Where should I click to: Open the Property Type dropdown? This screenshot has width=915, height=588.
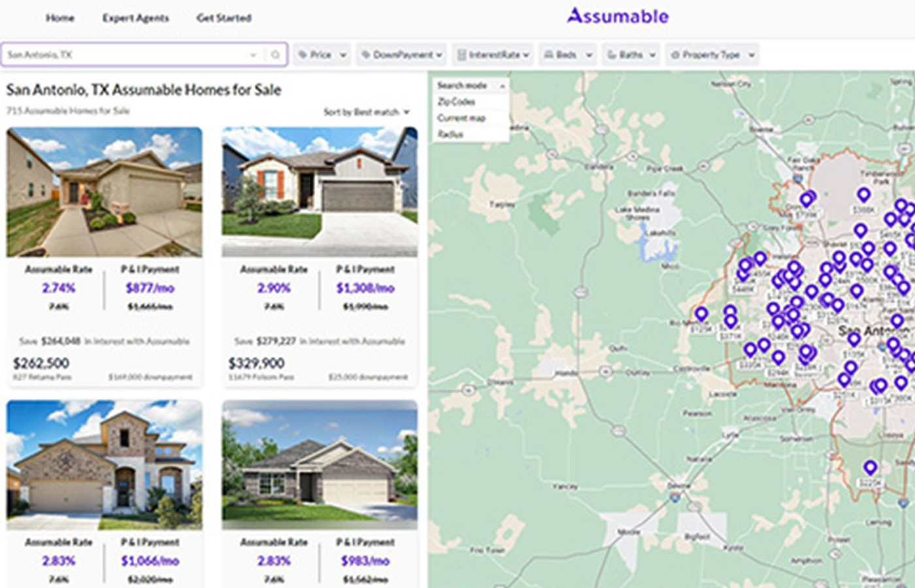pyautogui.click(x=712, y=55)
